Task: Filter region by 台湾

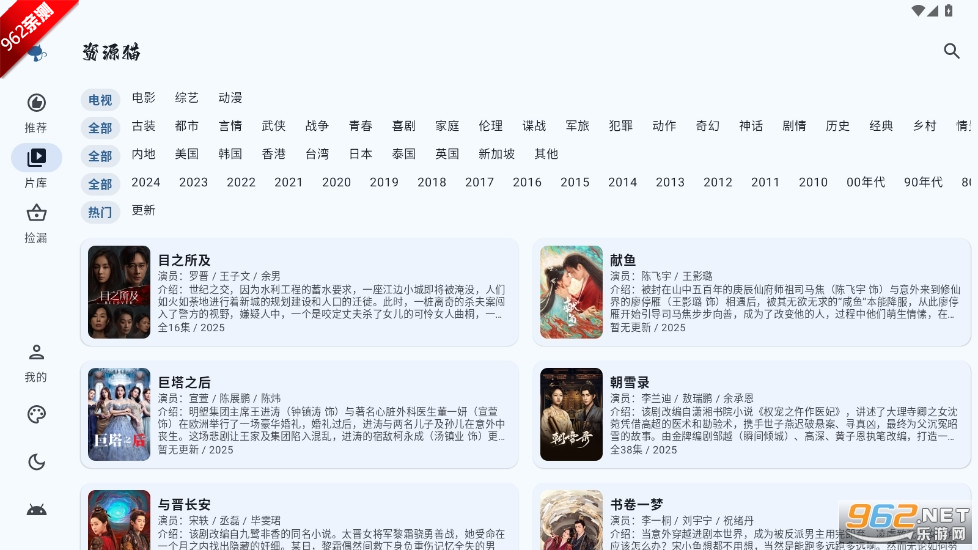Action: pyautogui.click(x=317, y=154)
